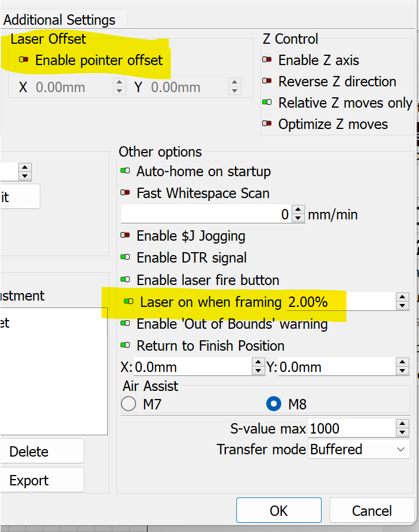Viewport: 419px width, 532px height.
Task: Open the Additional Settings tab
Action: (59, 20)
